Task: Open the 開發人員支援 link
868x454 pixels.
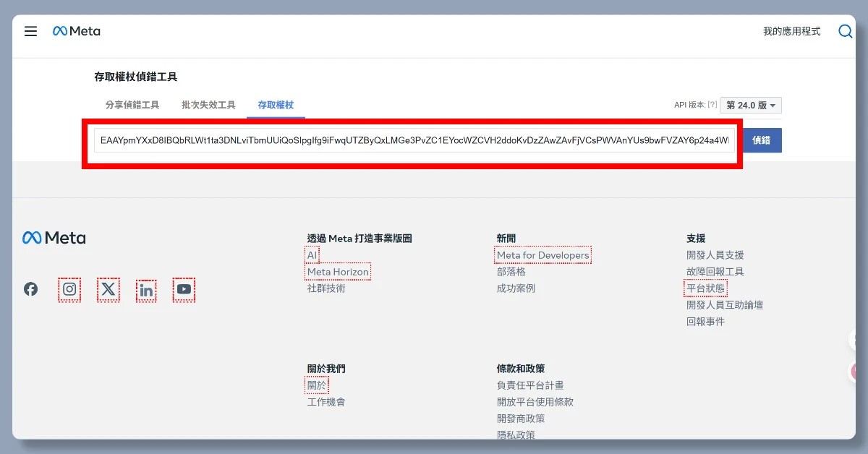Action: 715,255
